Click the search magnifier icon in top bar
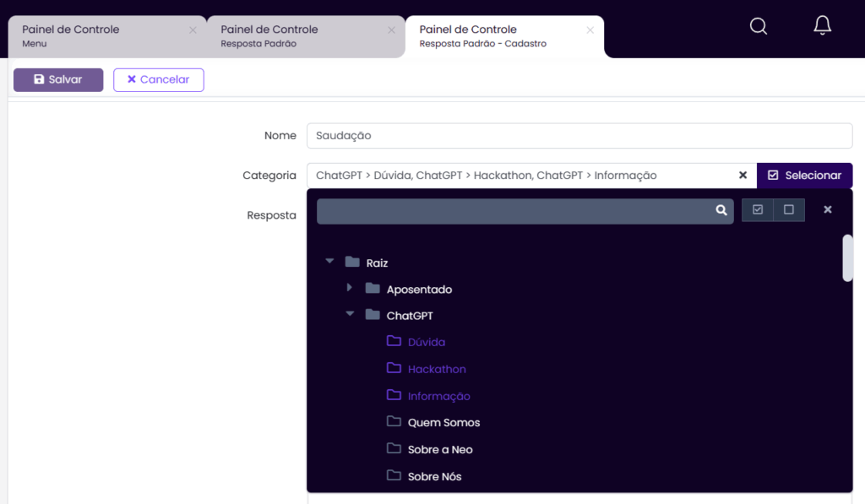Viewport: 865px width, 504px height. 759,26
